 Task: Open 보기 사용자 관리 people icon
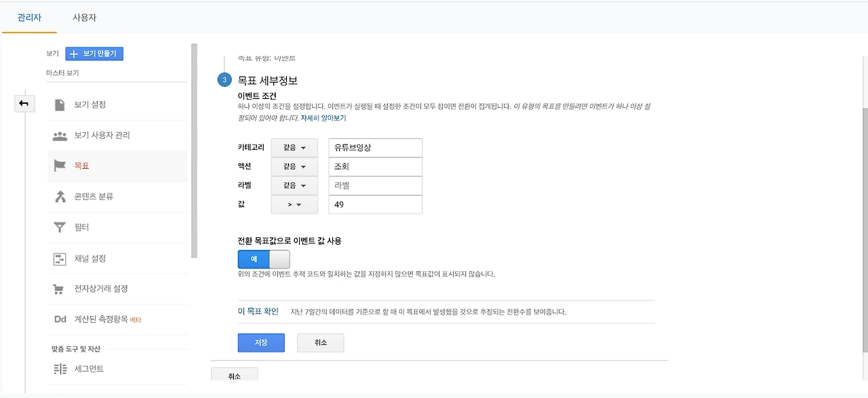(60, 136)
